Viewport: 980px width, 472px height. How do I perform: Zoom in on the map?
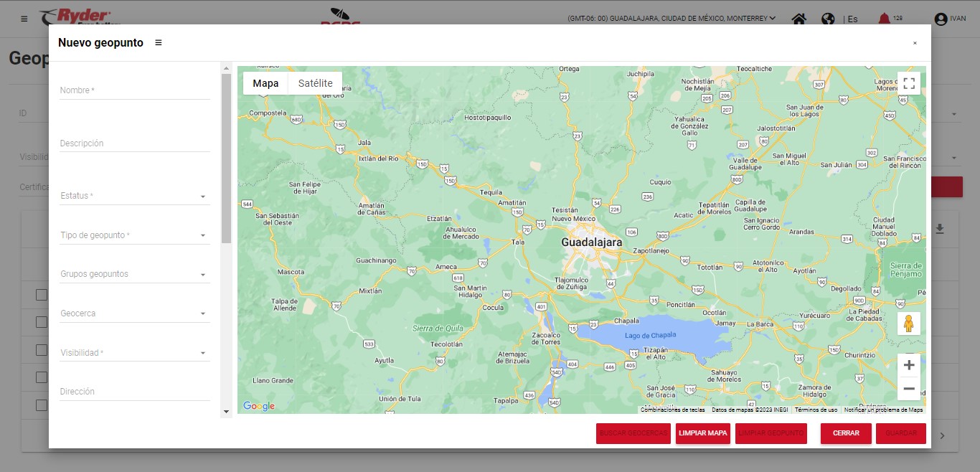[x=908, y=365]
